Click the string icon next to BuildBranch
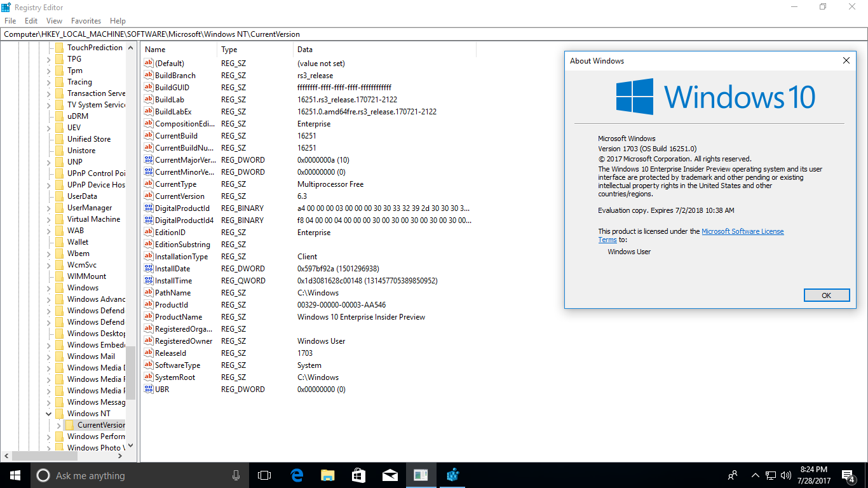This screenshot has width=868, height=488. [x=149, y=76]
